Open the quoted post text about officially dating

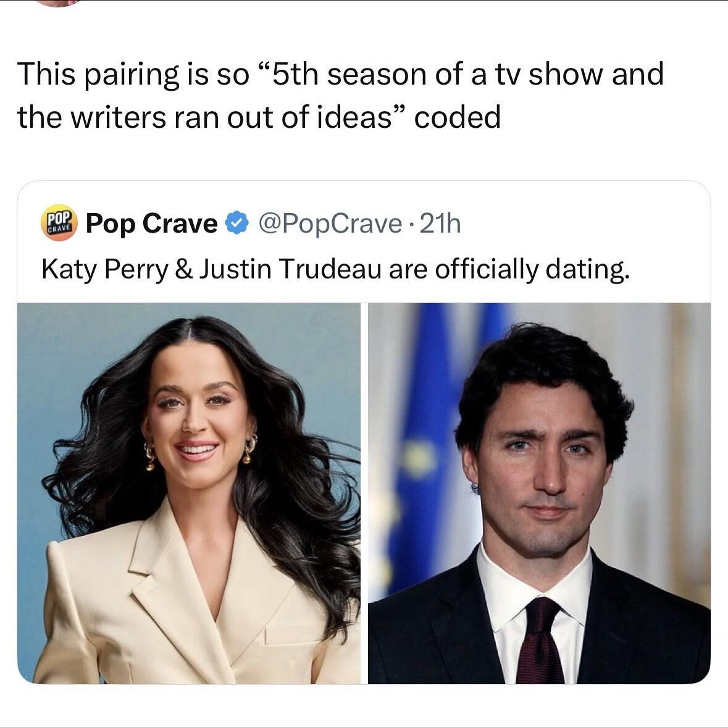(336, 269)
